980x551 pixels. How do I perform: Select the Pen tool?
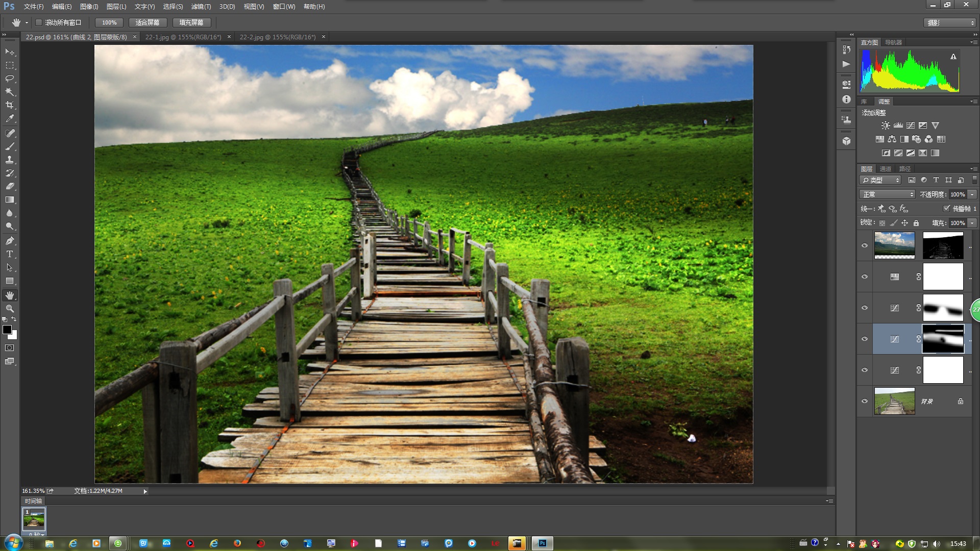coord(10,241)
